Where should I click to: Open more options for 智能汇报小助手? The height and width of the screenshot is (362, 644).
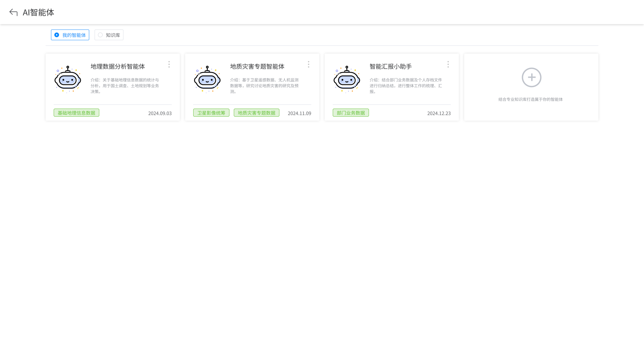point(448,64)
